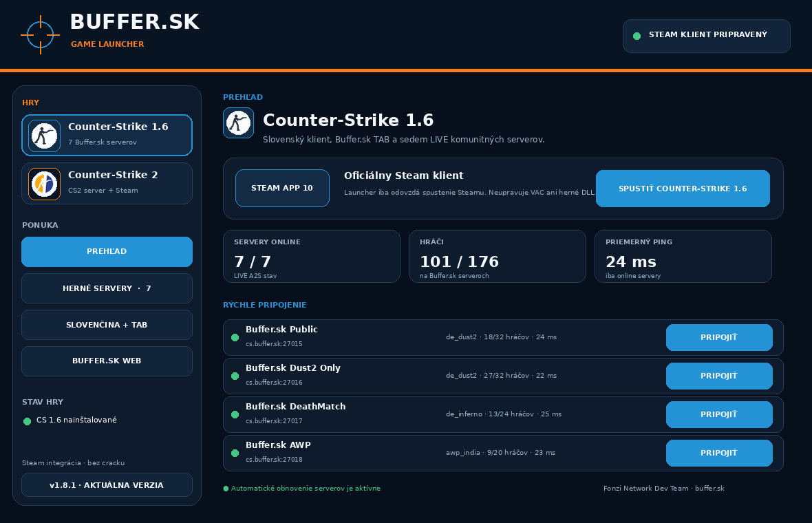Connect to Buffer.sk Dust2 Only server
Image resolution: width=812 pixels, height=523 pixels.
point(719,376)
